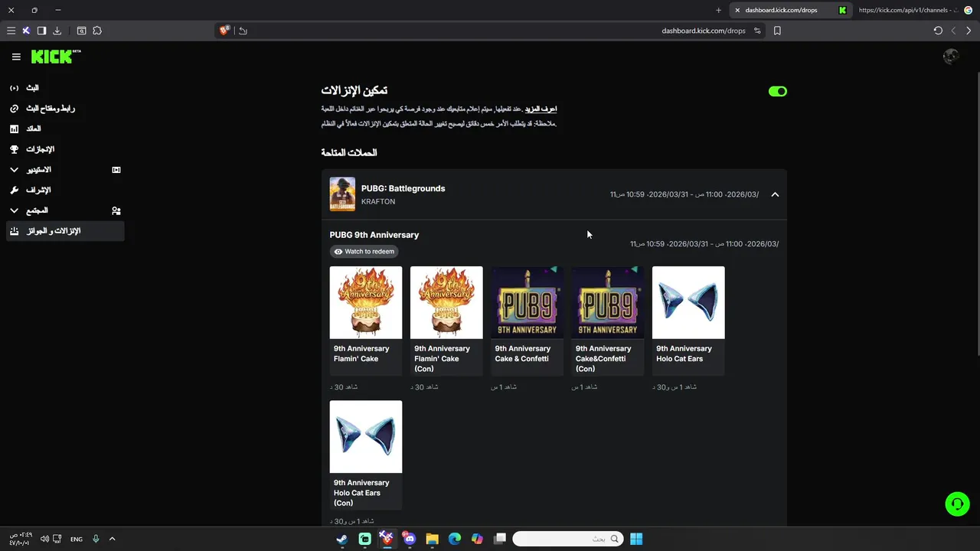Open the browser downloads icon
This screenshot has width=980, height=551.
pyautogui.click(x=57, y=31)
